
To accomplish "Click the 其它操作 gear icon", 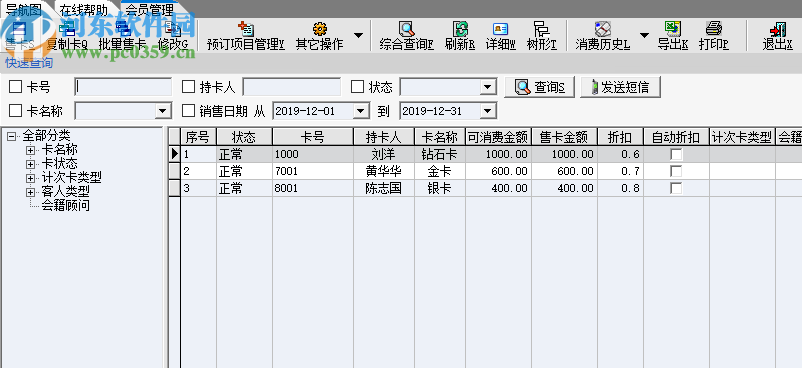I will [320, 29].
